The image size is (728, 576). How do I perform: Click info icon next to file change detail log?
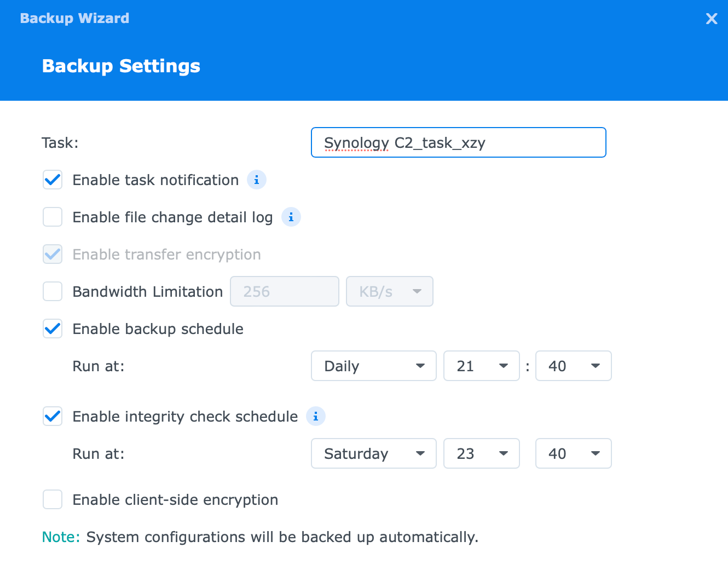(x=291, y=217)
